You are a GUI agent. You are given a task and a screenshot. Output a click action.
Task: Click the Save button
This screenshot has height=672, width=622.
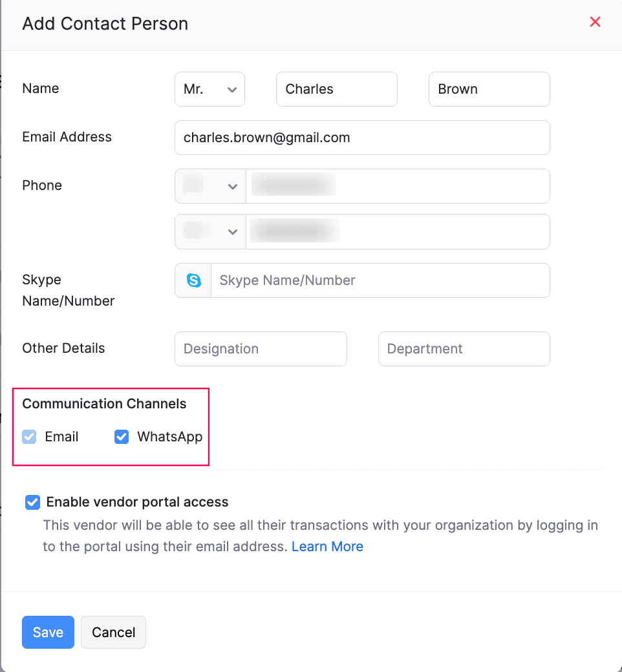pos(48,632)
